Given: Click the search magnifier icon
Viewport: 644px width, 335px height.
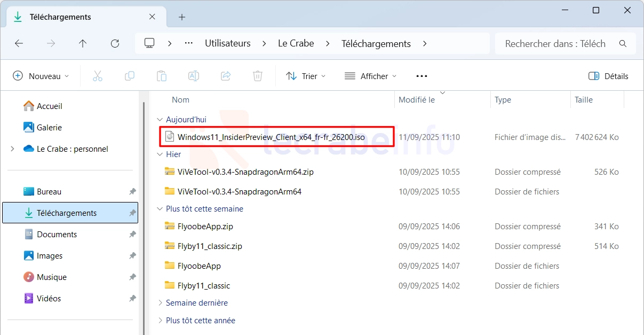Looking at the screenshot, I should [623, 44].
